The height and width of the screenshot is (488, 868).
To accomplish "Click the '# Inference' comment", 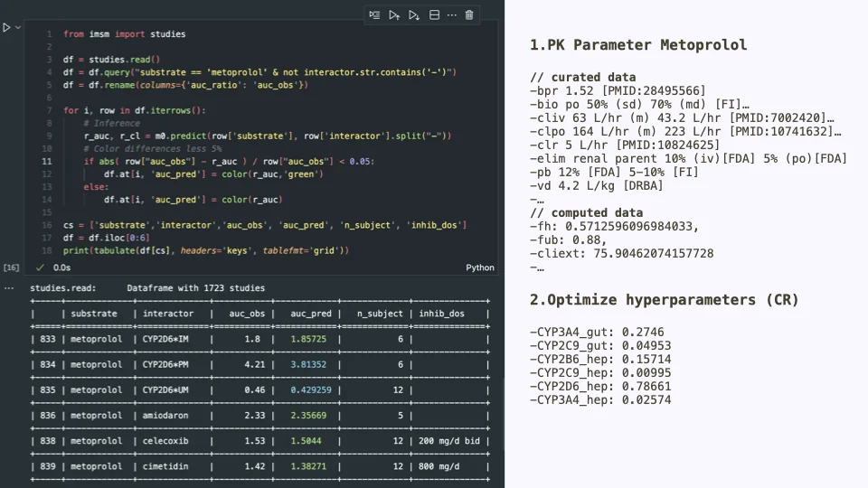I will pyautogui.click(x=112, y=123).
